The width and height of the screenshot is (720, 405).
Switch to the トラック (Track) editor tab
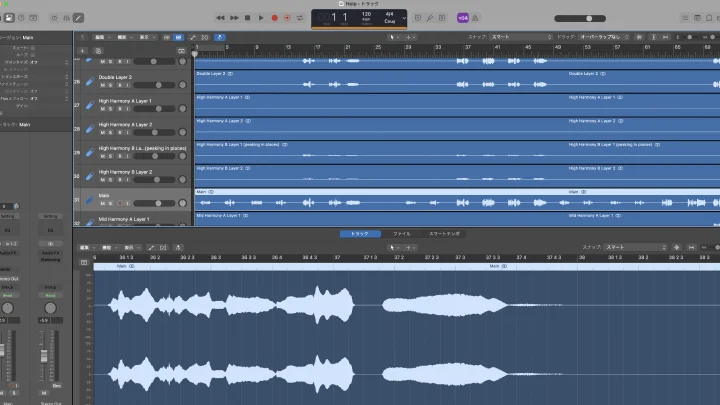[x=360, y=234]
